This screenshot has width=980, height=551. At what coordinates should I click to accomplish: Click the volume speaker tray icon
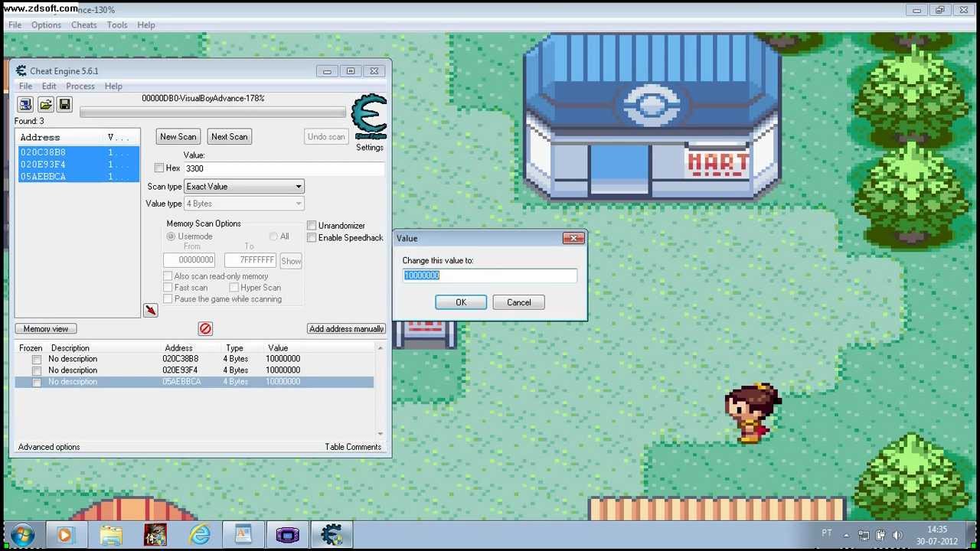click(x=897, y=535)
